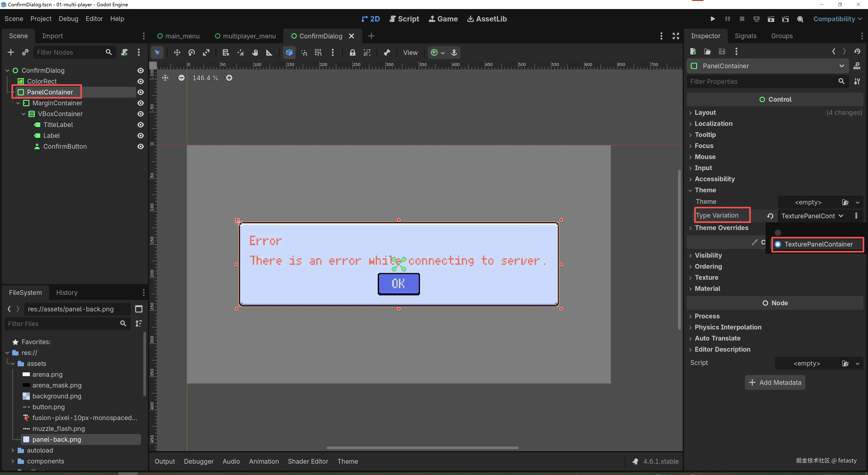Open the Signals tab

(x=745, y=36)
